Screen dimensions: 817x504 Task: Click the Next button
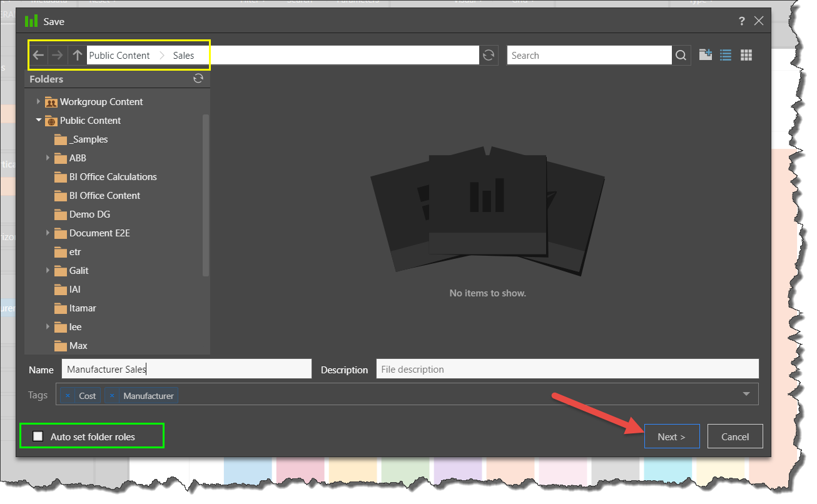coord(671,436)
